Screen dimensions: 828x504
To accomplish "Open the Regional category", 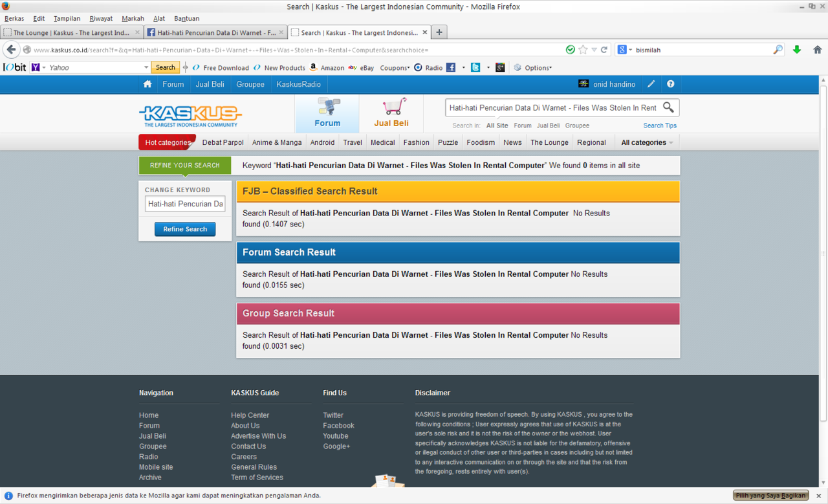I will [x=591, y=142].
